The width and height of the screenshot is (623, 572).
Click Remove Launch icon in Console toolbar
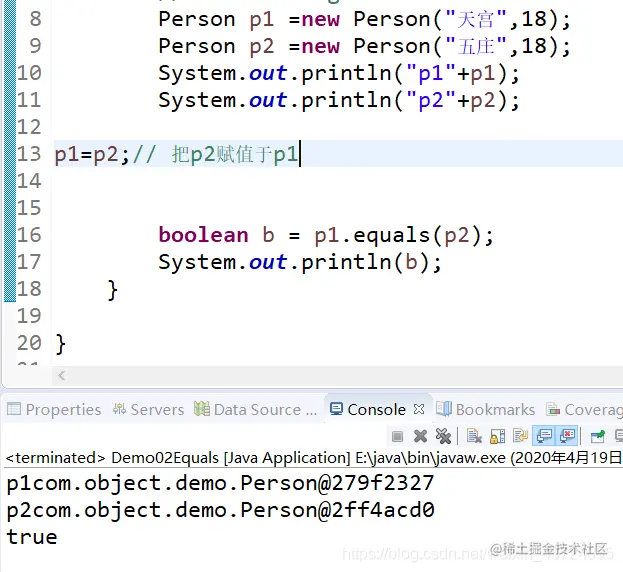(x=420, y=436)
